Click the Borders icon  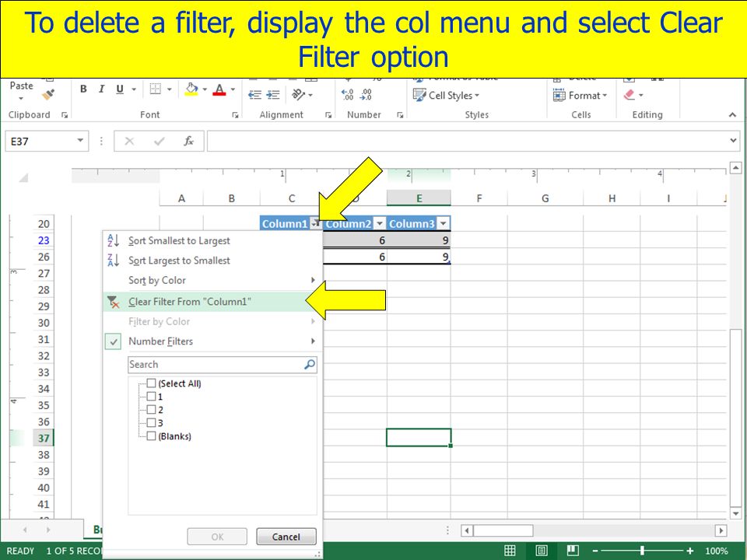coord(156,89)
